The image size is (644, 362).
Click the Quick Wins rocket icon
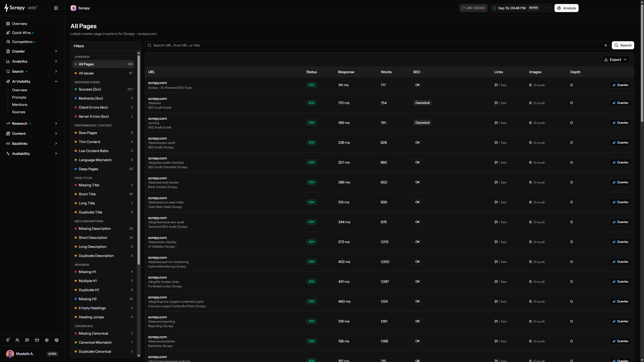(8, 33)
